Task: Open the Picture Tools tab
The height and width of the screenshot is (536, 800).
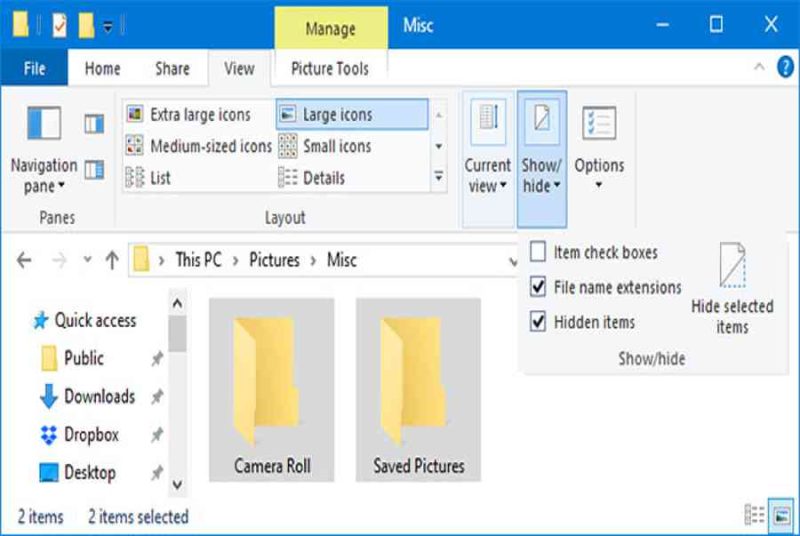Action: (330, 68)
